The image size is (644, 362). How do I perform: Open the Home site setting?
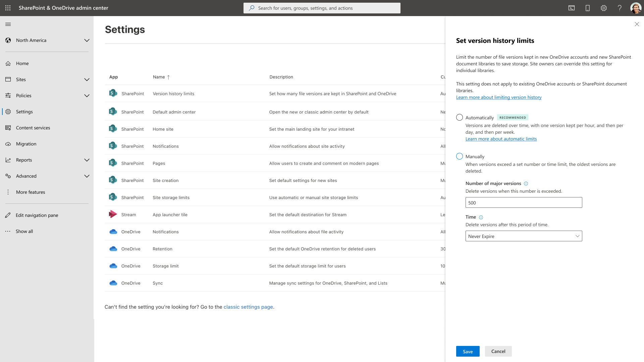tap(163, 129)
